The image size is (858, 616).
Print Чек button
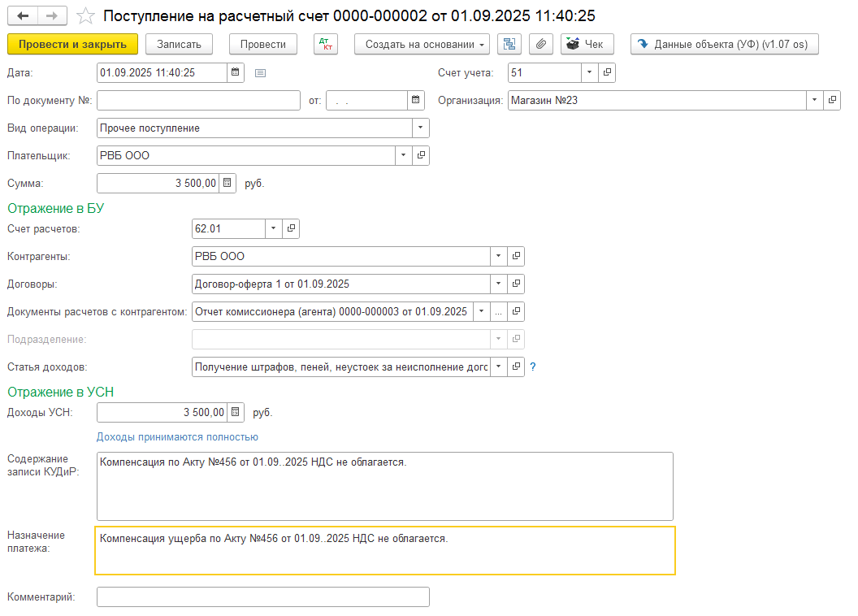(x=587, y=44)
